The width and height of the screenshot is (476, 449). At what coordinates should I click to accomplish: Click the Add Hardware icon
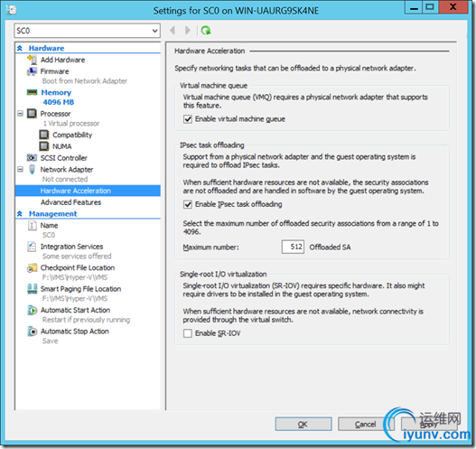click(x=32, y=60)
